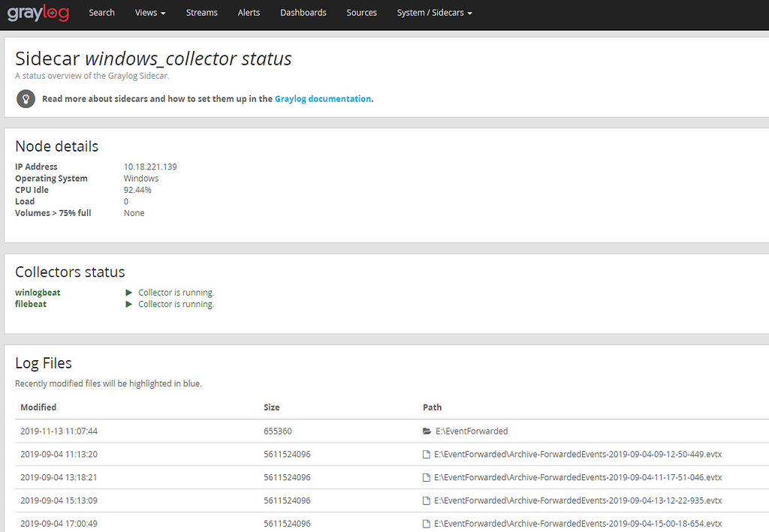Open the System / Sidecars dropdown

[x=434, y=12]
